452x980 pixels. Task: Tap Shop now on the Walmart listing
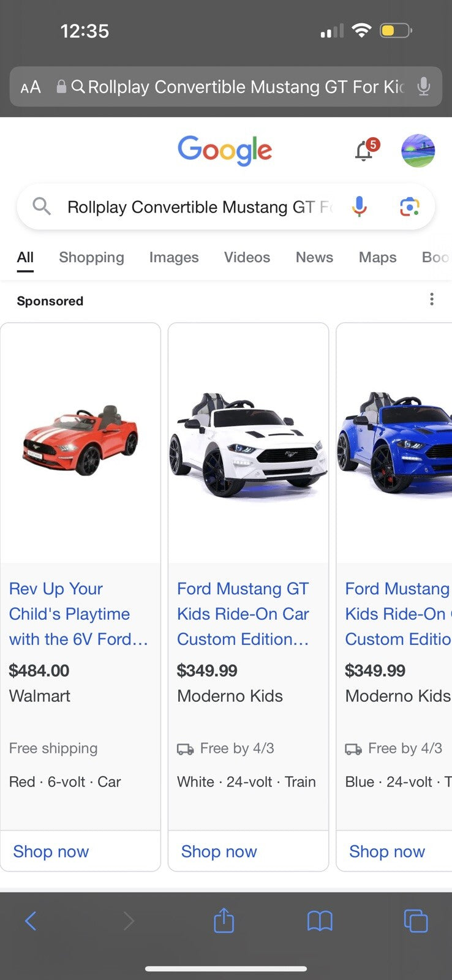(x=50, y=851)
